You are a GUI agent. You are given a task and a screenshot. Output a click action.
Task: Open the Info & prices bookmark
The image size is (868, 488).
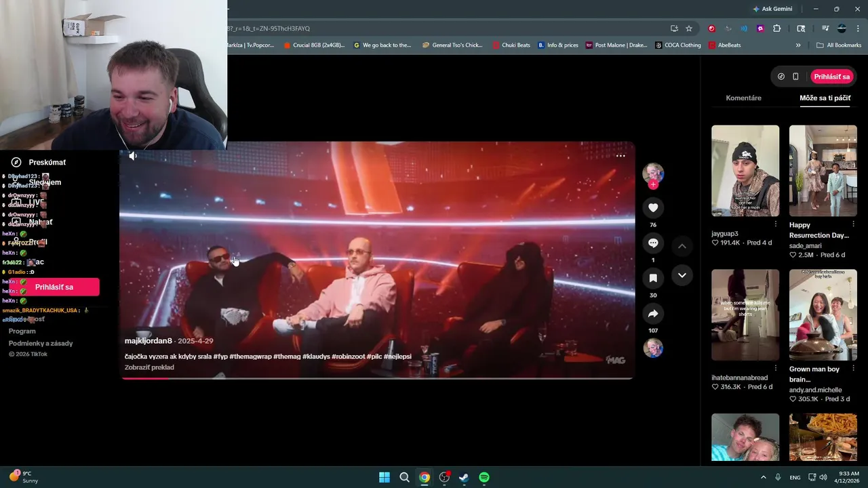558,45
